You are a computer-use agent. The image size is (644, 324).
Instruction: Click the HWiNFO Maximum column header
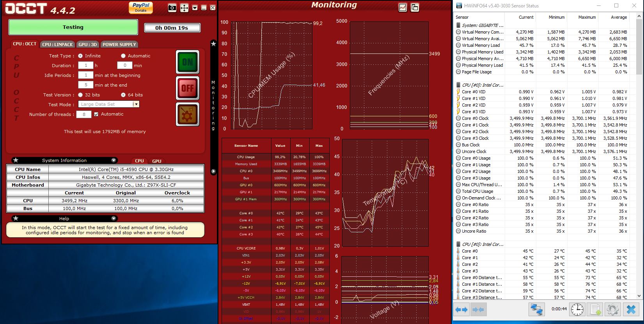coord(582,17)
